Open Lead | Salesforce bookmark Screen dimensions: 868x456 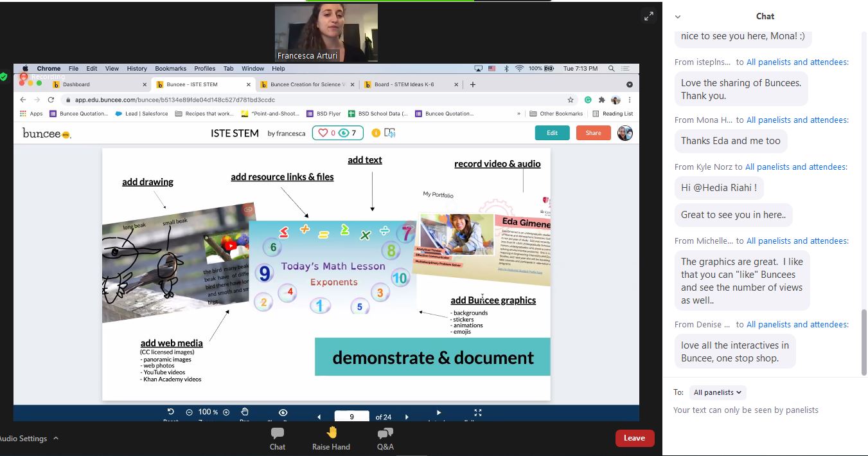141,114
